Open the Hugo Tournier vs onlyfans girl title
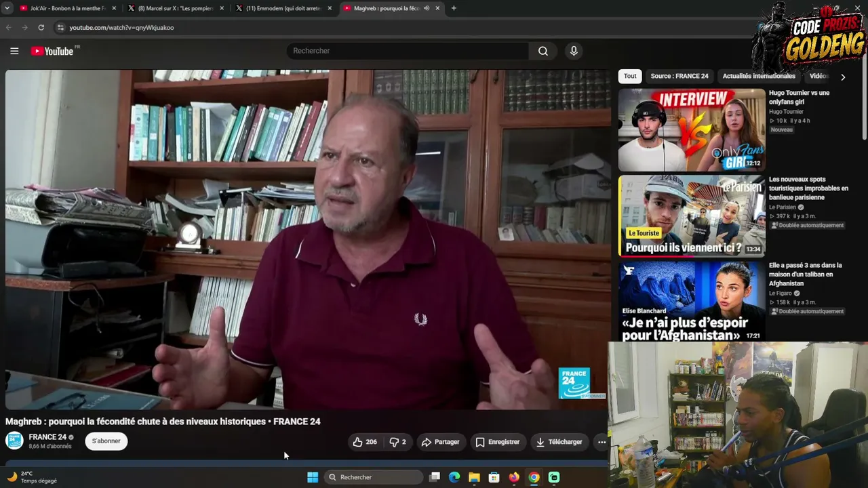 [x=799, y=97]
